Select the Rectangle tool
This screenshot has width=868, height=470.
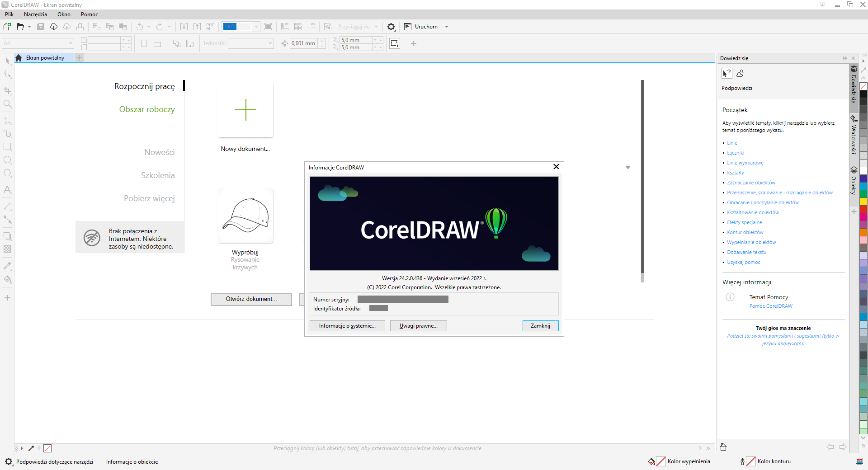[7, 147]
